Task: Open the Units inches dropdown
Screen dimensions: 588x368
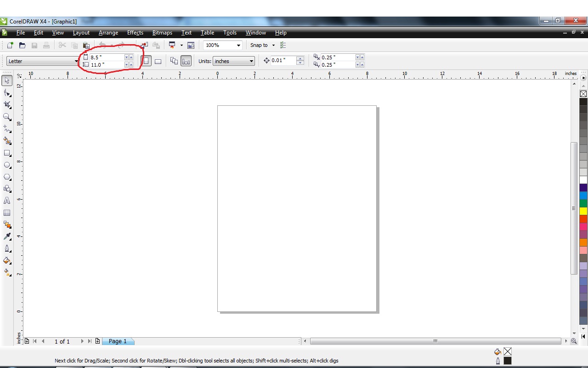Action: click(251, 61)
